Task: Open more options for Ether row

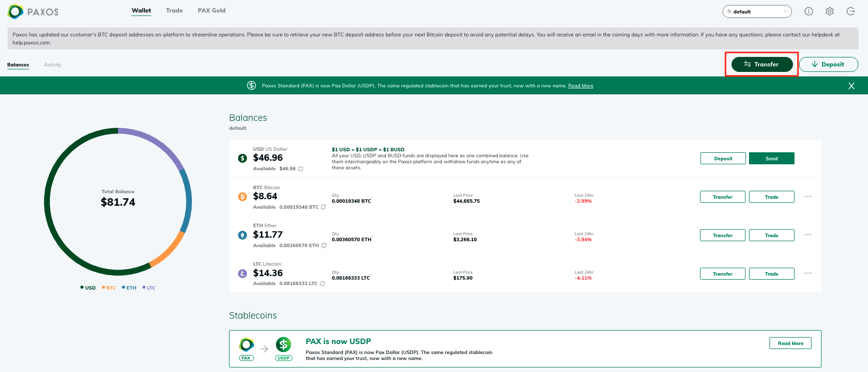Action: pyautogui.click(x=808, y=235)
